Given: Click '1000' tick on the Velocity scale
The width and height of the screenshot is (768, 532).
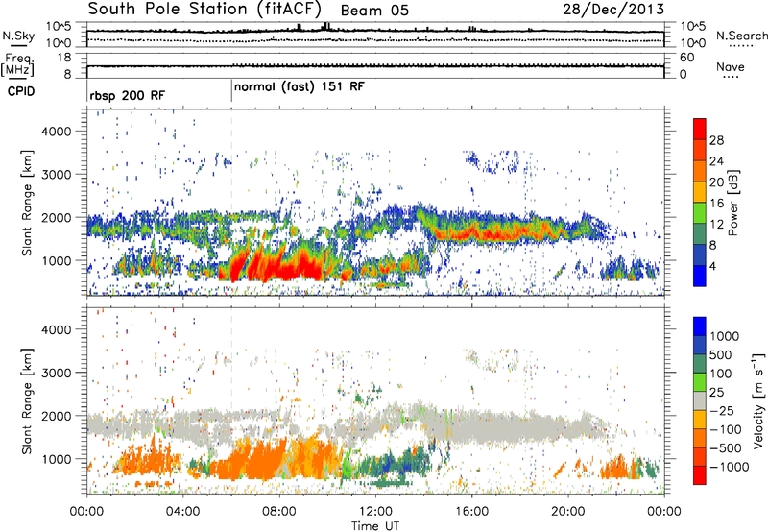Looking at the screenshot, I should tap(724, 336).
